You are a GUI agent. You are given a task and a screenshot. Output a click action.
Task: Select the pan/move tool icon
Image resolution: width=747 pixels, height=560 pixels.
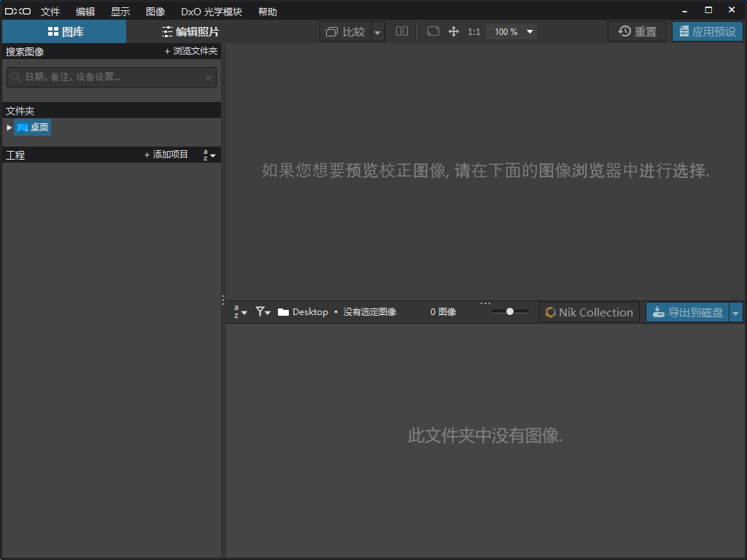click(453, 31)
